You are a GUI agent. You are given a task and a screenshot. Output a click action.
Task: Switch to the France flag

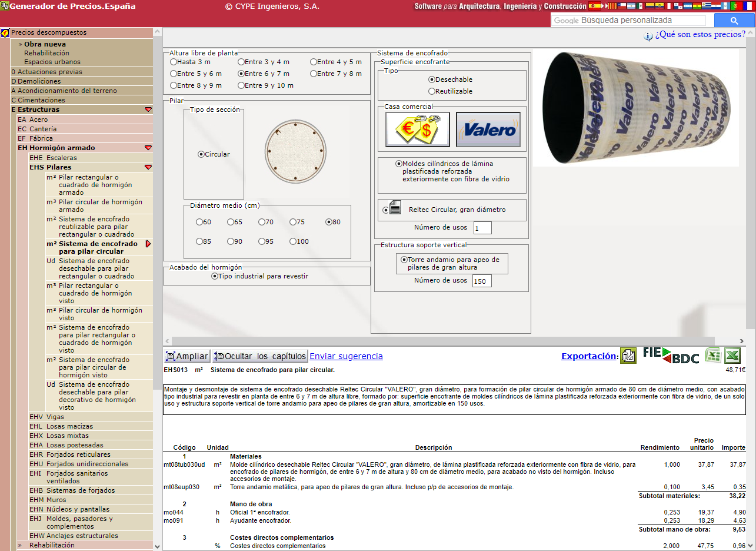click(x=749, y=6)
